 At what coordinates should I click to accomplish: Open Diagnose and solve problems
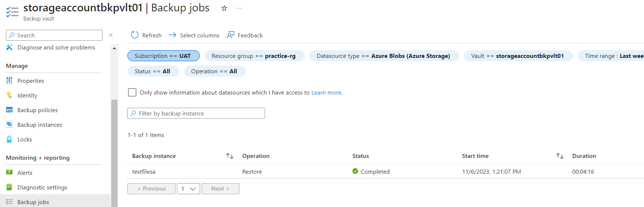click(x=56, y=47)
